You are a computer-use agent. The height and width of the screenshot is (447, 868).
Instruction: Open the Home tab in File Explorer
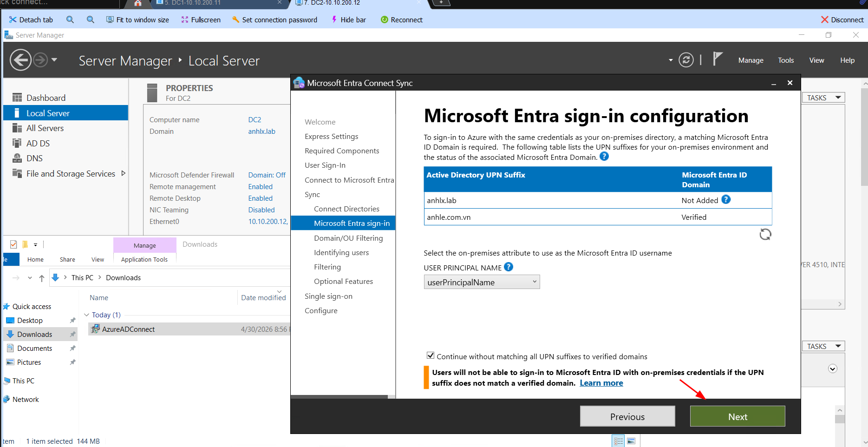pos(35,260)
